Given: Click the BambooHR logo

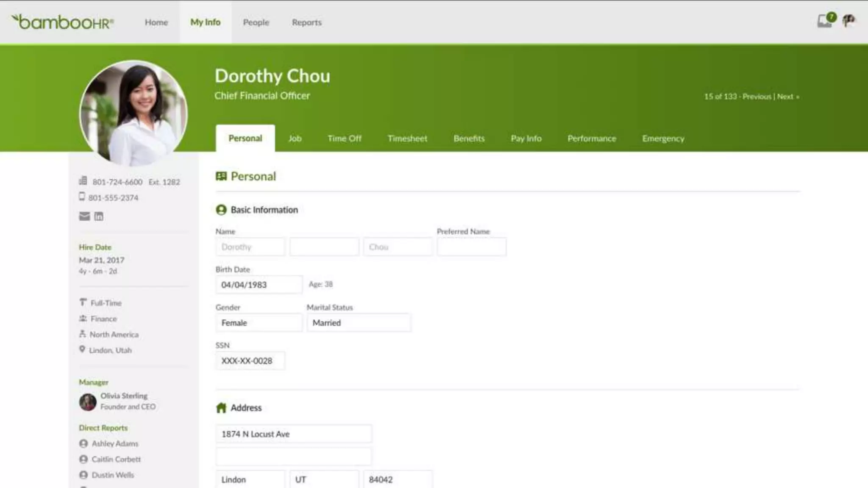Looking at the screenshot, I should 62,22.
